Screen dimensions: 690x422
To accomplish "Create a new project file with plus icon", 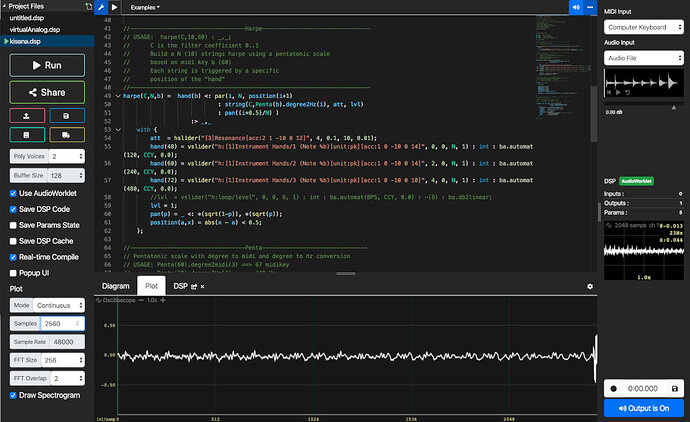I will (x=88, y=6).
